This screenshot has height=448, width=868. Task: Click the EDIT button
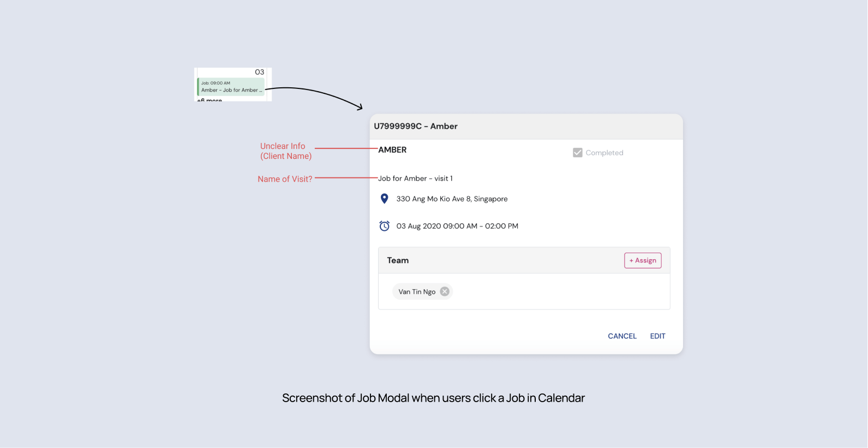point(657,336)
